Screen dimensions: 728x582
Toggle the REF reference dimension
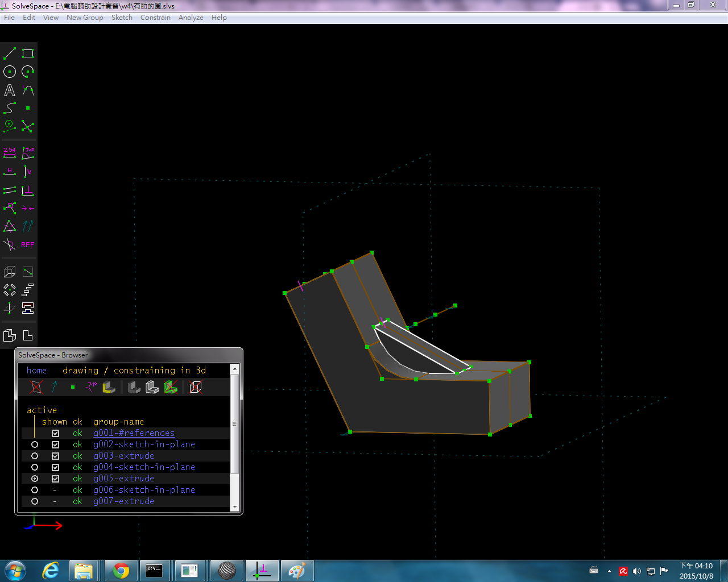click(28, 244)
